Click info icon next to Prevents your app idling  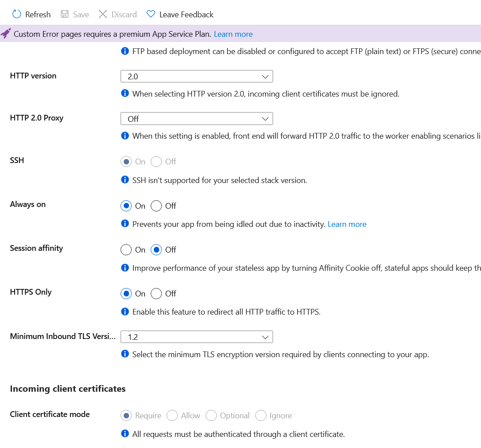click(x=125, y=223)
